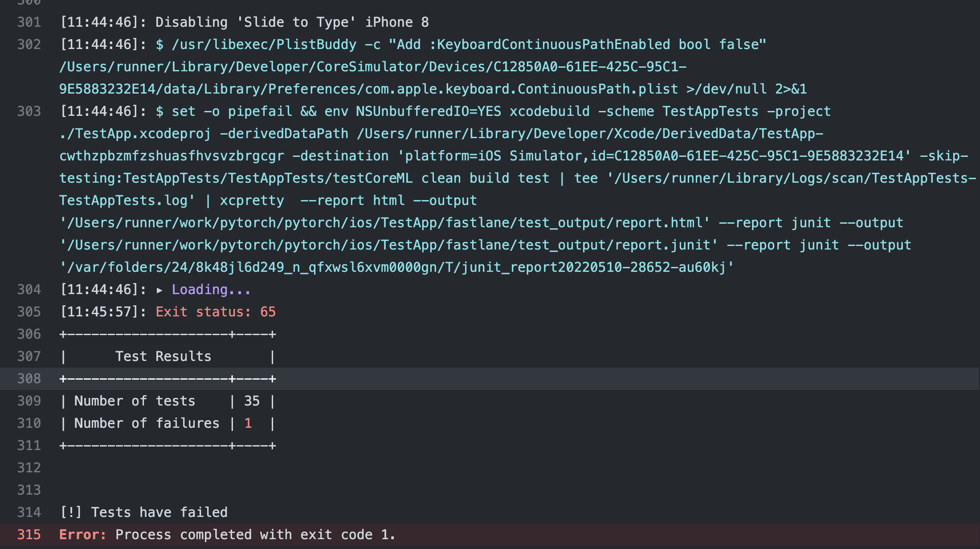The height and width of the screenshot is (549, 980).
Task: Click the red Error: label
Action: [x=82, y=535]
